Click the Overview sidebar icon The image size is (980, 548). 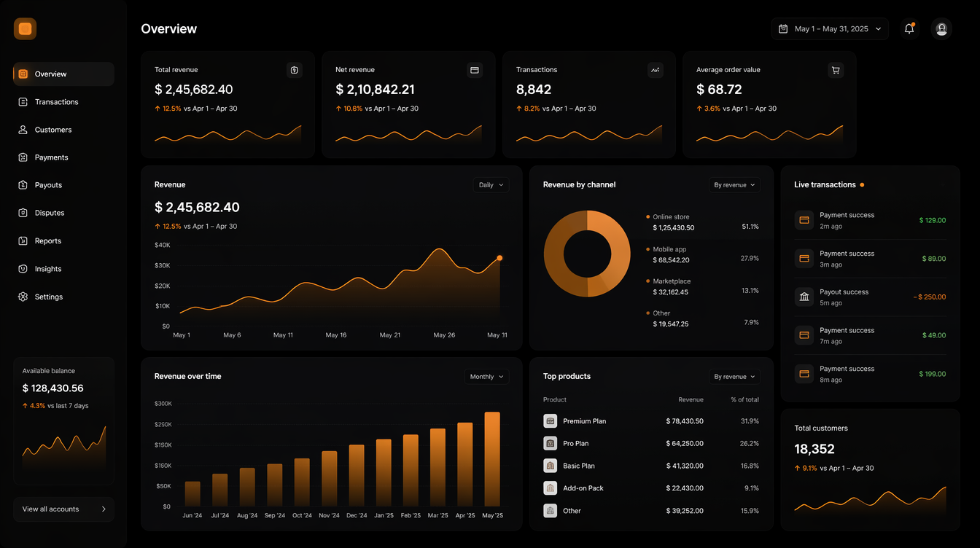(23, 74)
